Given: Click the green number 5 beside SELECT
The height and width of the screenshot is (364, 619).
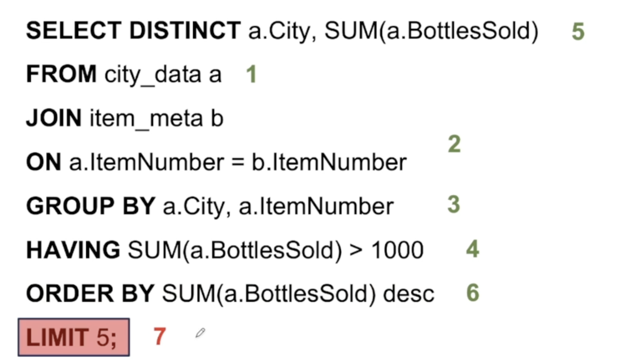Looking at the screenshot, I should pos(578,32).
